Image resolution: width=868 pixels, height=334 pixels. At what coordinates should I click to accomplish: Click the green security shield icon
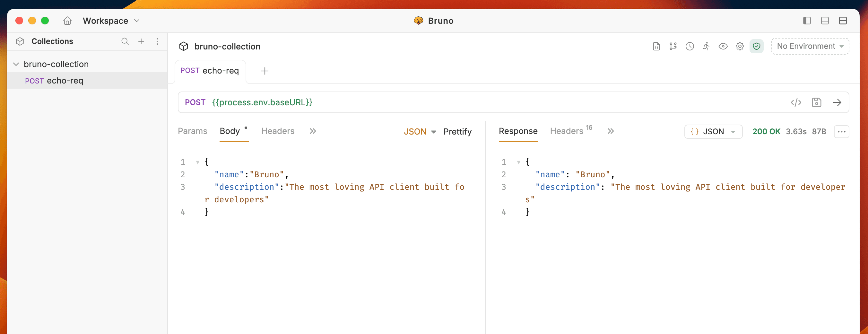[x=757, y=46]
